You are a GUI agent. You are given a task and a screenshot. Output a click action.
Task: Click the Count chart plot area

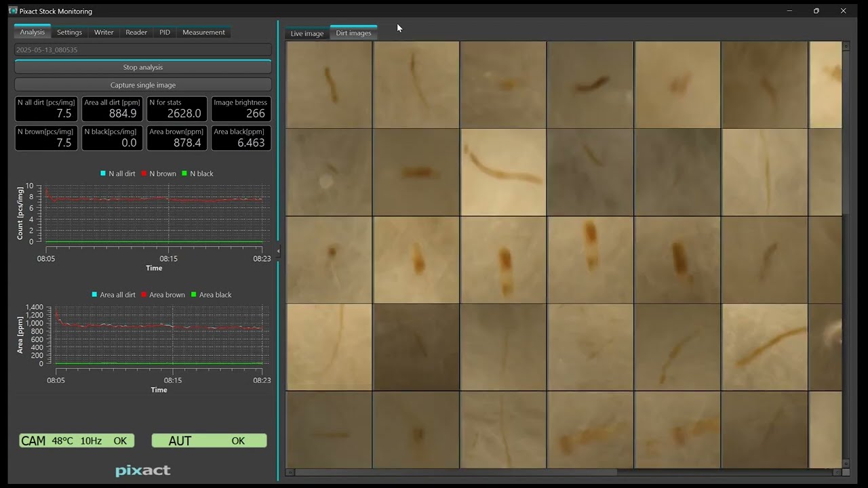(154, 213)
